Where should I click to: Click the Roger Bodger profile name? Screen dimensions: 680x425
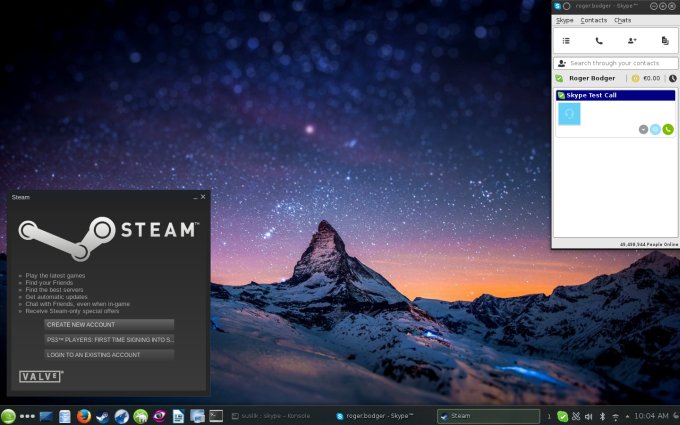(592, 78)
